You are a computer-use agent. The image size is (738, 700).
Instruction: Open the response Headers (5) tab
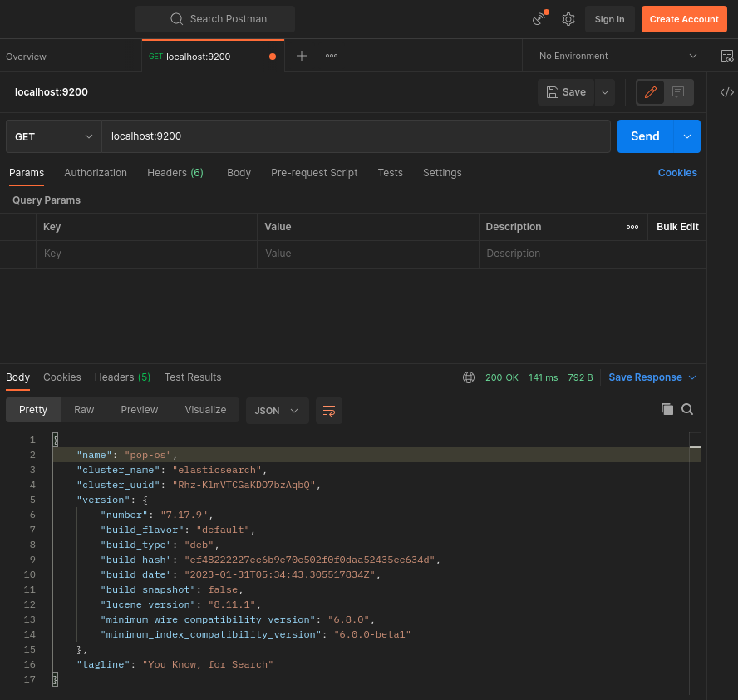(122, 377)
